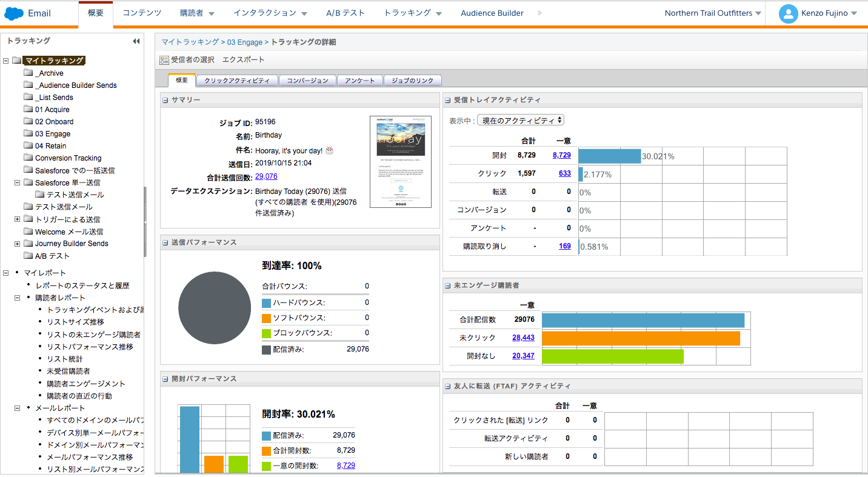Click the Welcome メール送信 folder icon
Image resolution: width=868 pixels, height=477 pixels.
28,231
